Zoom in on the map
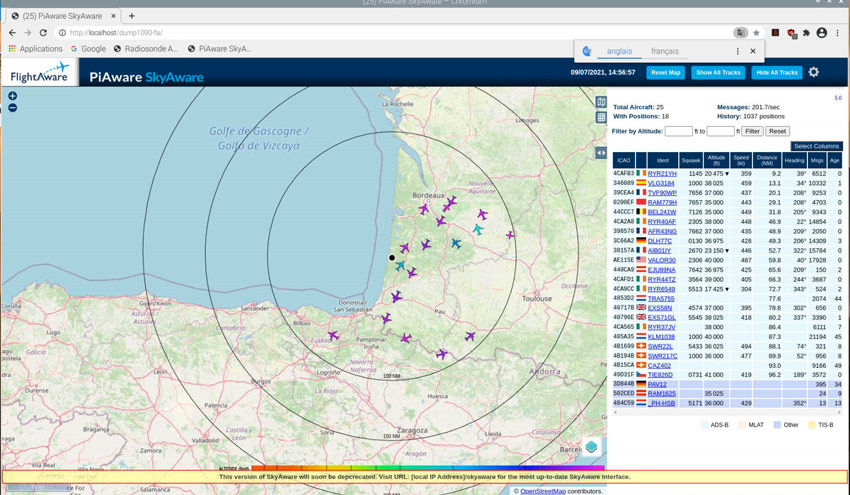This screenshot has height=495, width=850. (x=12, y=96)
